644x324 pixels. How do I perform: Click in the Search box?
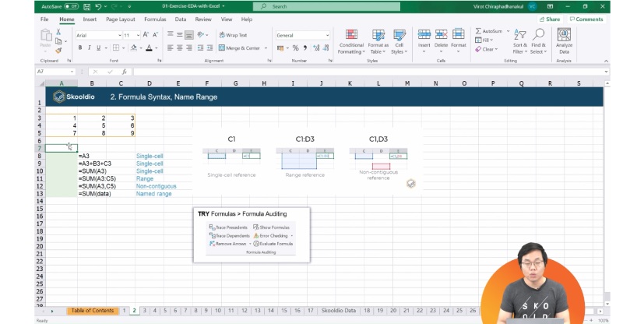tap(326, 6)
